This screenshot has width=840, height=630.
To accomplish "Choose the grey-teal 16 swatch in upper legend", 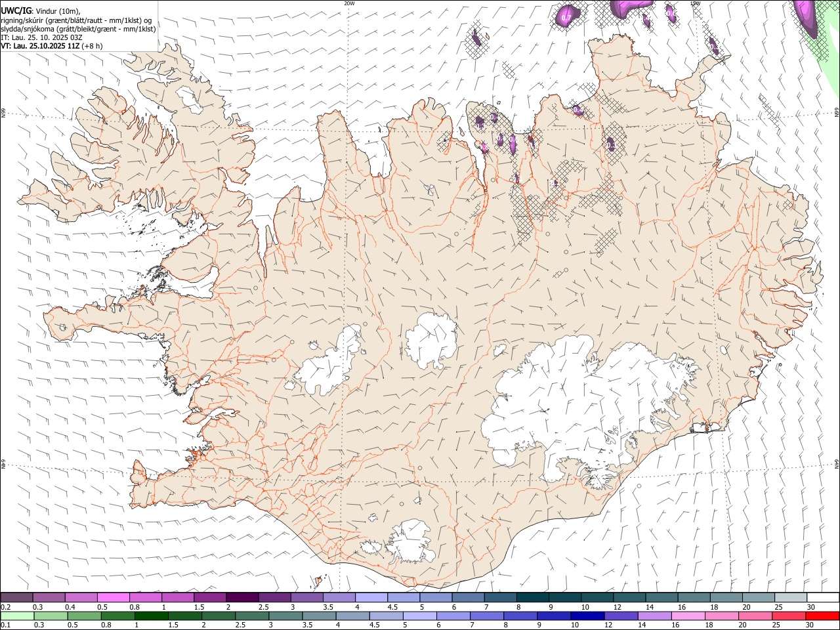I will coord(695,597).
